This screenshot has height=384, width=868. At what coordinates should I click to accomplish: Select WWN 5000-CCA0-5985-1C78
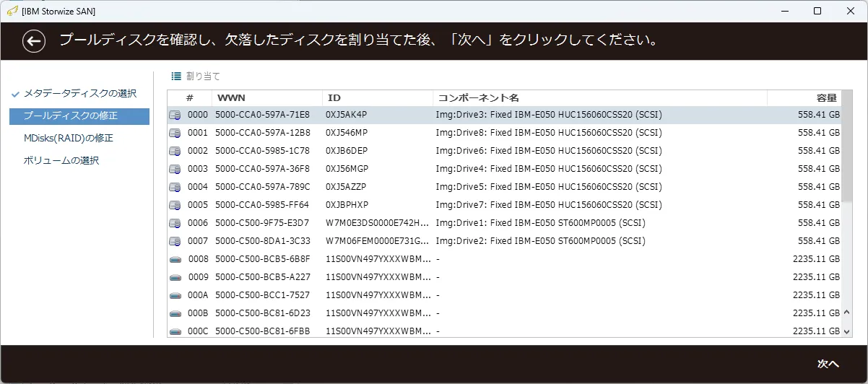[262, 151]
